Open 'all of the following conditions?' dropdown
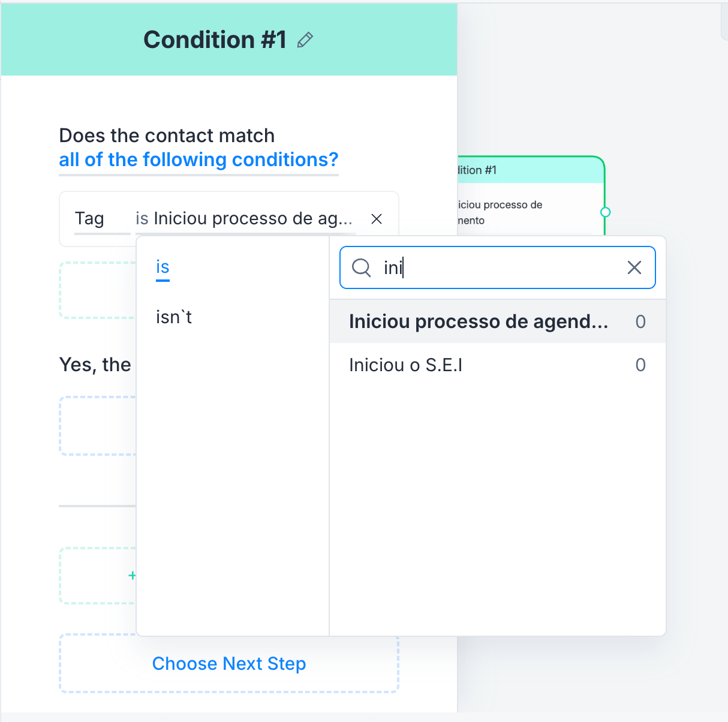Viewport: 728px width, 722px height. [198, 160]
